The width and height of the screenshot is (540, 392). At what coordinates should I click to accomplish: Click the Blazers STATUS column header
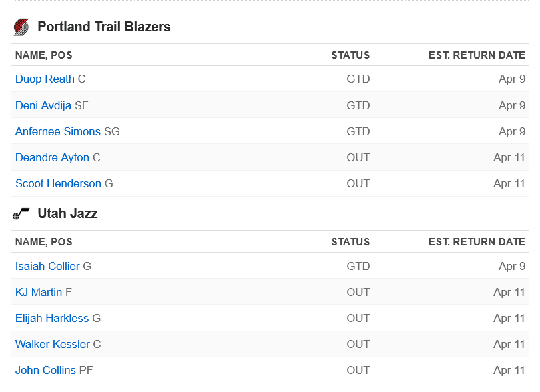coord(350,55)
